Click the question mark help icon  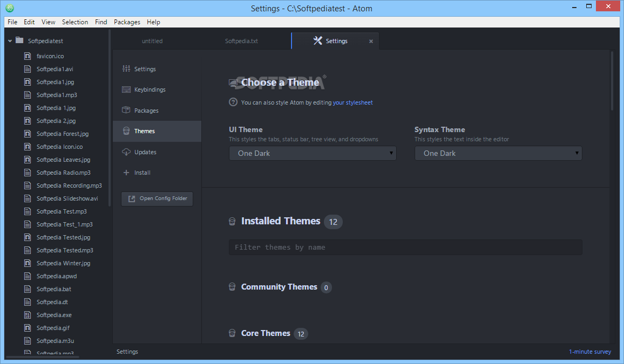(x=233, y=102)
